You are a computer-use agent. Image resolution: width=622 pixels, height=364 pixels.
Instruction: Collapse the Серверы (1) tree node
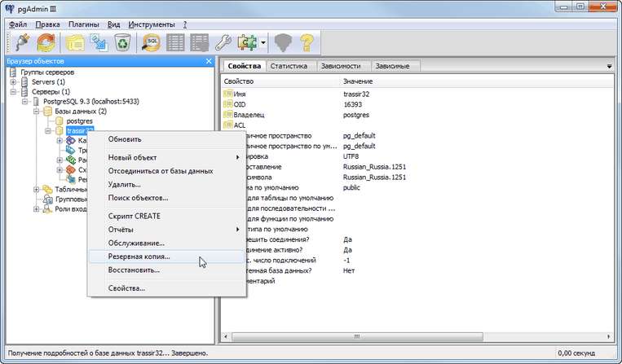[13, 92]
